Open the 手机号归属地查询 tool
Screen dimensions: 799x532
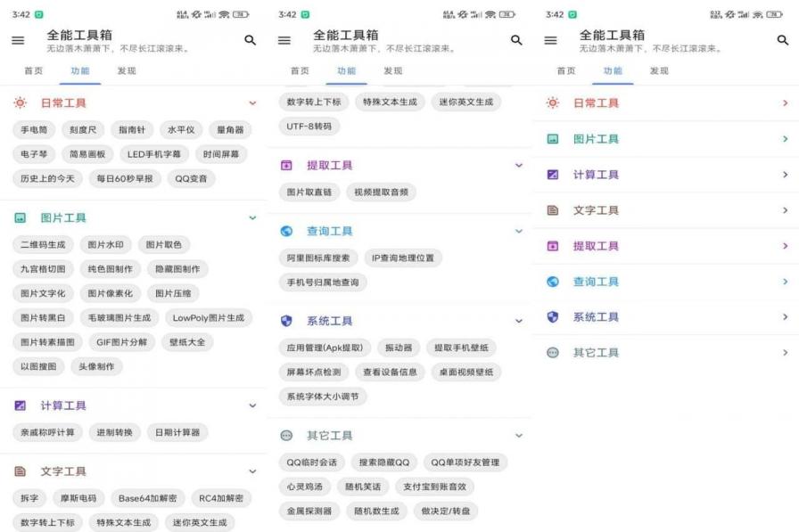point(323,282)
